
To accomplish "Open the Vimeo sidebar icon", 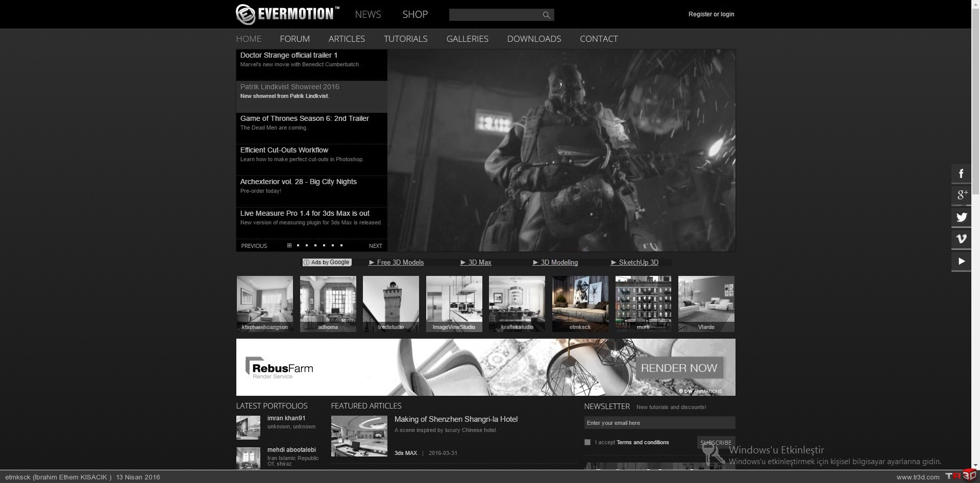I will pyautogui.click(x=961, y=239).
